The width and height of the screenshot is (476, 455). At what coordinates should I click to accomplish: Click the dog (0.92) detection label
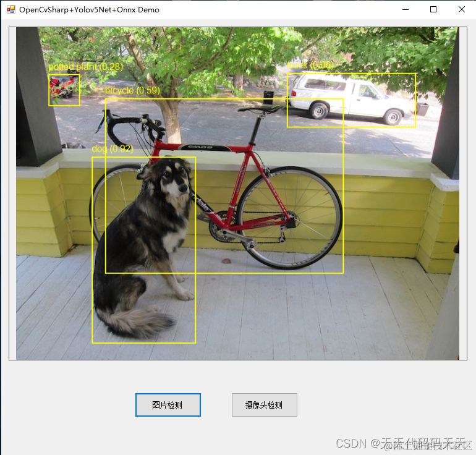pos(113,149)
